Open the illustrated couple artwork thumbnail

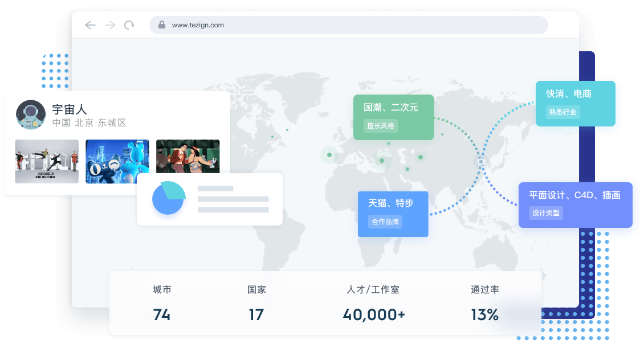[188, 157]
